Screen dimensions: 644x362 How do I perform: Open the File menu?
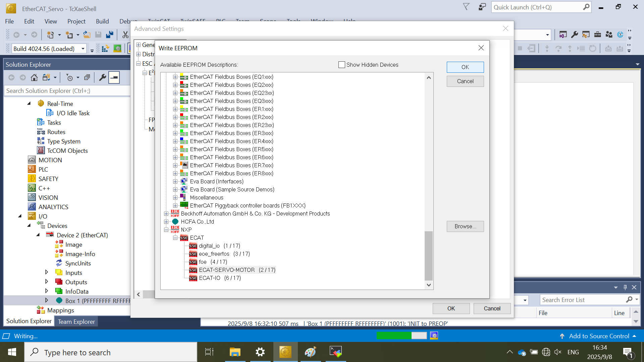pyautogui.click(x=9, y=21)
